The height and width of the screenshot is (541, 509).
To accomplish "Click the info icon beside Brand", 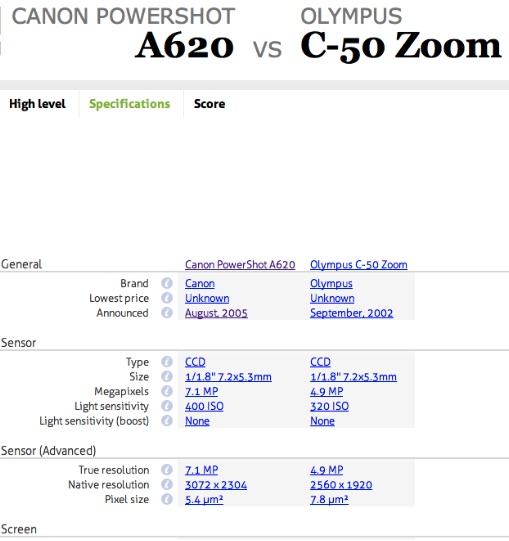I will tap(167, 283).
